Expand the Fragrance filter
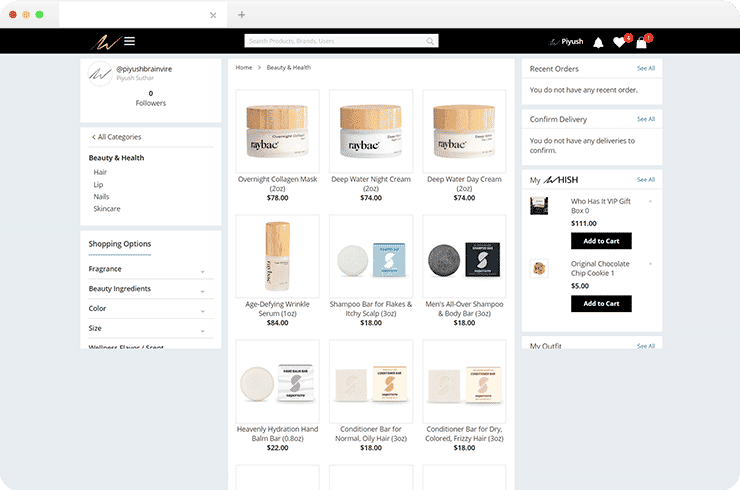The image size is (740, 490). click(x=202, y=271)
